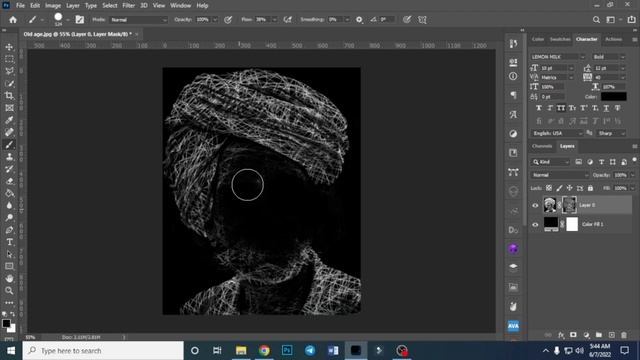Open smoothing options gear icon
640x360 pixels.
click(x=359, y=20)
